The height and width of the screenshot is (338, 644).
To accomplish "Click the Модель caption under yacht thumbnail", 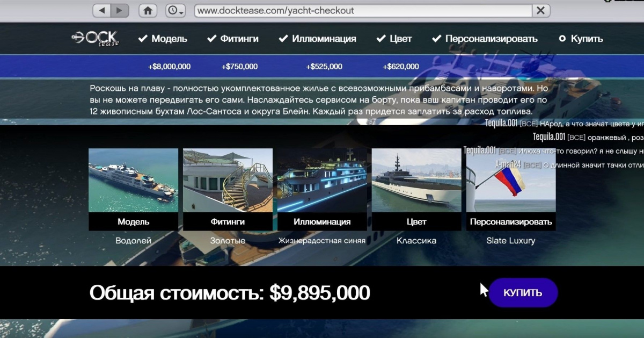I will point(133,221).
